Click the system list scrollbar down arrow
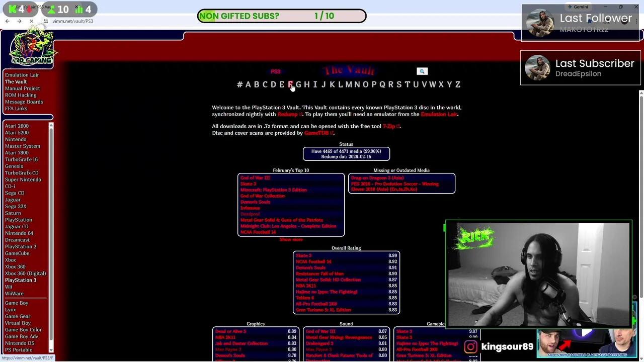Screen dimensions: 644x362 pos(51,350)
